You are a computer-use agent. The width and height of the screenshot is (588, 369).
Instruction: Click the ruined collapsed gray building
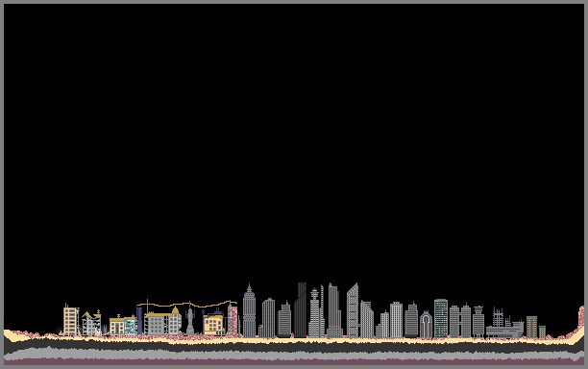coord(91,323)
